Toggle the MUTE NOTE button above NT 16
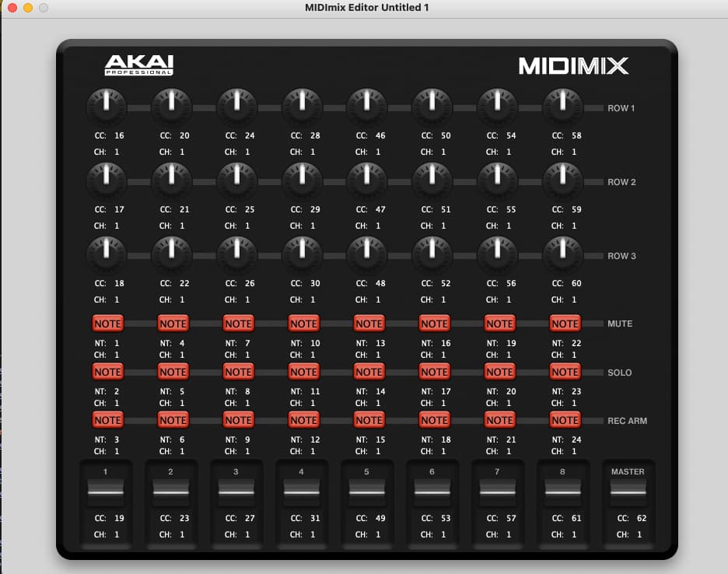 [x=434, y=324]
